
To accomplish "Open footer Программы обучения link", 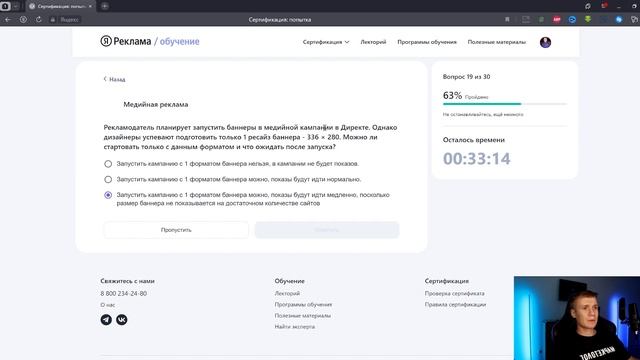I will tap(303, 304).
